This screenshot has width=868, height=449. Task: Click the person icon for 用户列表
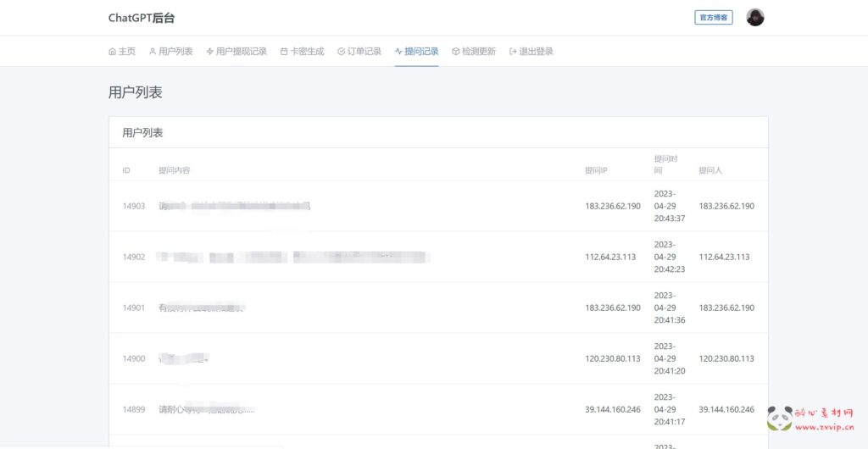153,52
